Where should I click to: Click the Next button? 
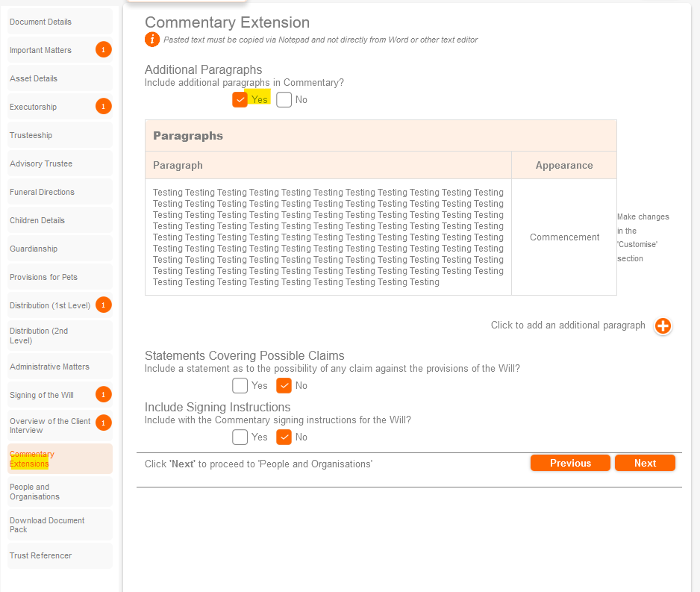645,464
